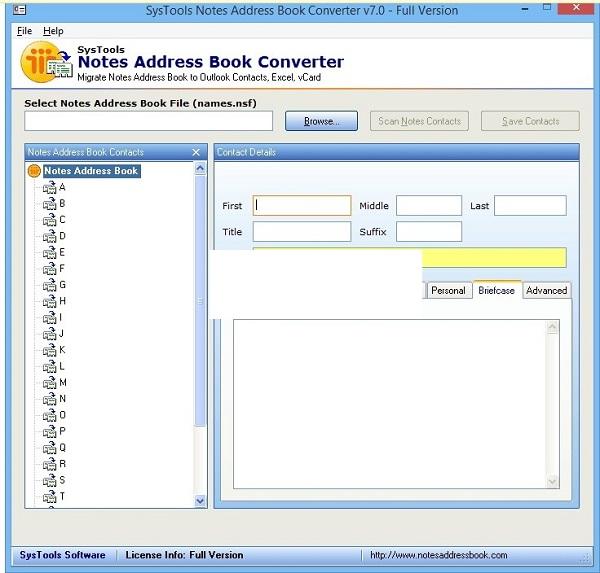Click the Save Contacts button

pyautogui.click(x=530, y=121)
